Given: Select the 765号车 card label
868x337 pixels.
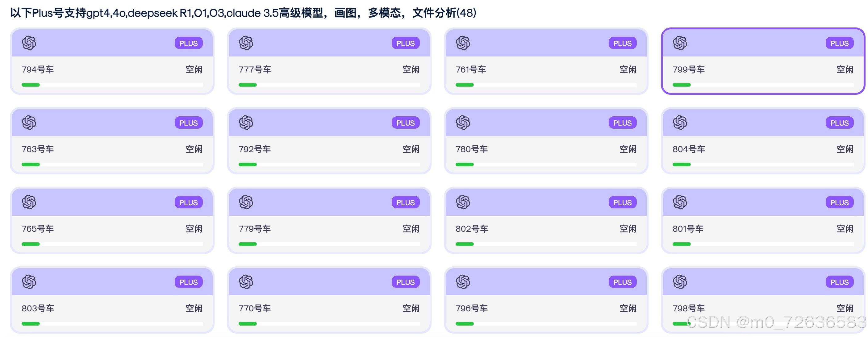Looking at the screenshot, I should (38, 229).
